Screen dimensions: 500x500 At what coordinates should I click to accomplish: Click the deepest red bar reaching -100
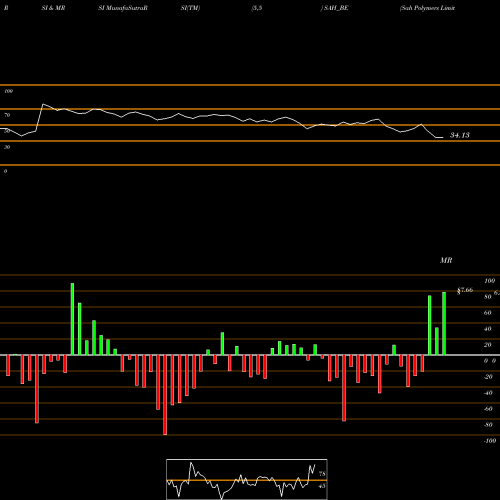point(165,395)
